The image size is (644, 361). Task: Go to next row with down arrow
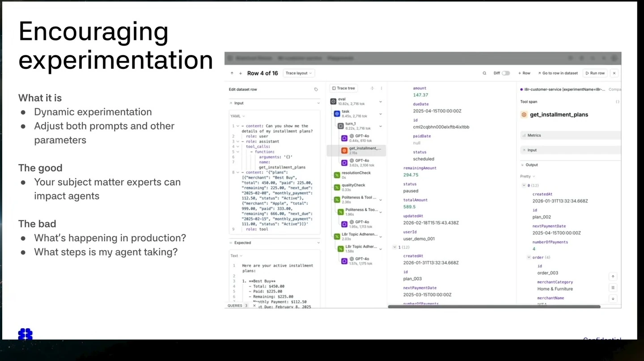click(241, 73)
